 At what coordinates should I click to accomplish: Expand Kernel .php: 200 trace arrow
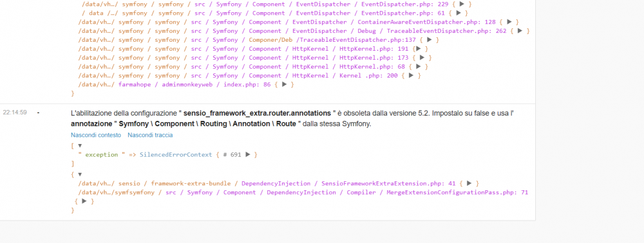(411, 75)
